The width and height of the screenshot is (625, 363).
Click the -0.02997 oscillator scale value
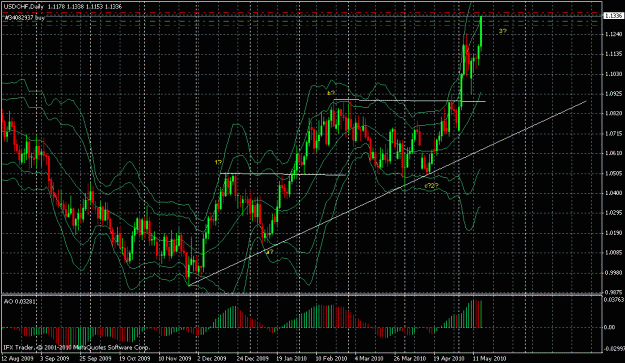613,349
